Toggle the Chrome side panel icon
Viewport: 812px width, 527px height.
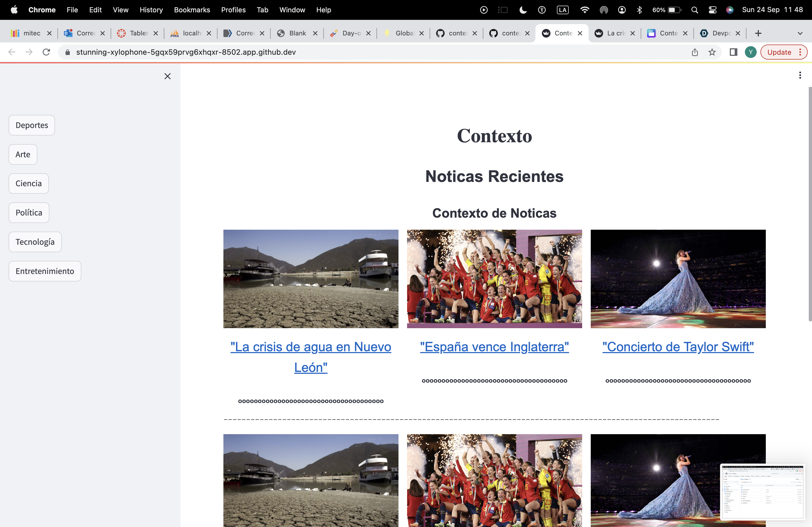(x=733, y=52)
